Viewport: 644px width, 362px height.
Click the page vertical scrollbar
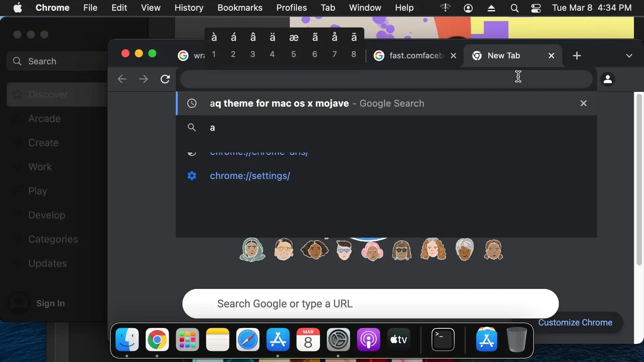tap(639, 179)
